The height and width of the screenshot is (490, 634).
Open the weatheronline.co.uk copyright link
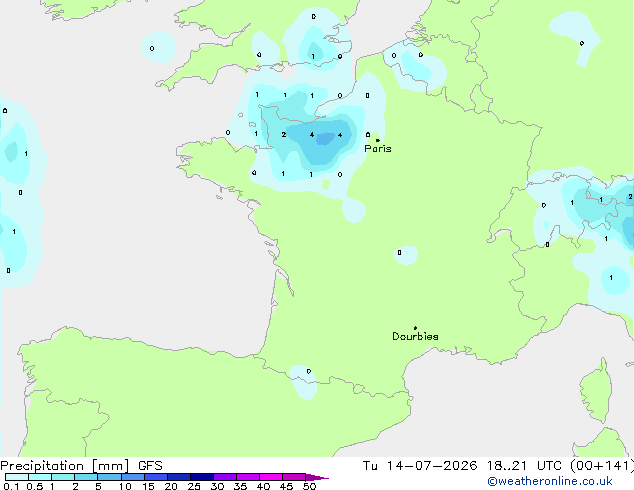click(550, 481)
